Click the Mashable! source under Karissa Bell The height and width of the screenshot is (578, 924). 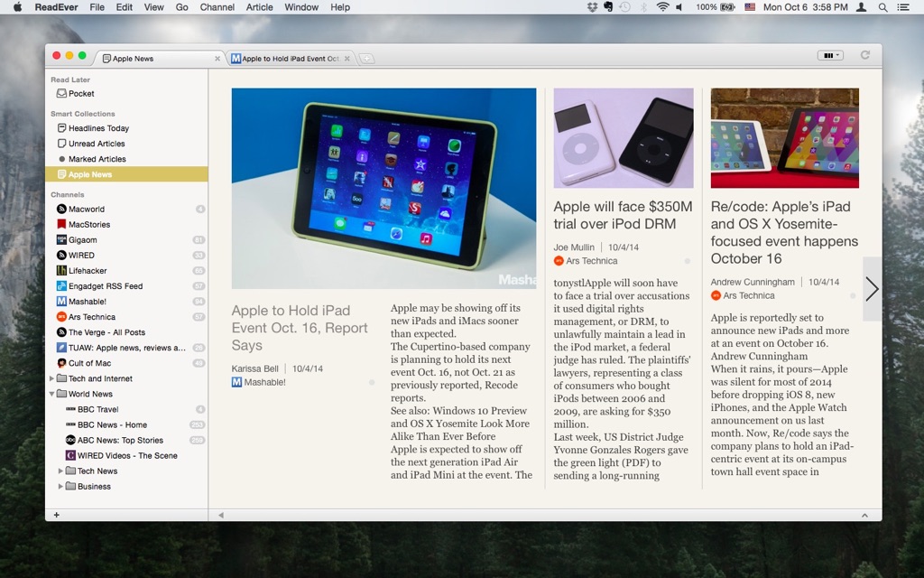pyautogui.click(x=259, y=382)
